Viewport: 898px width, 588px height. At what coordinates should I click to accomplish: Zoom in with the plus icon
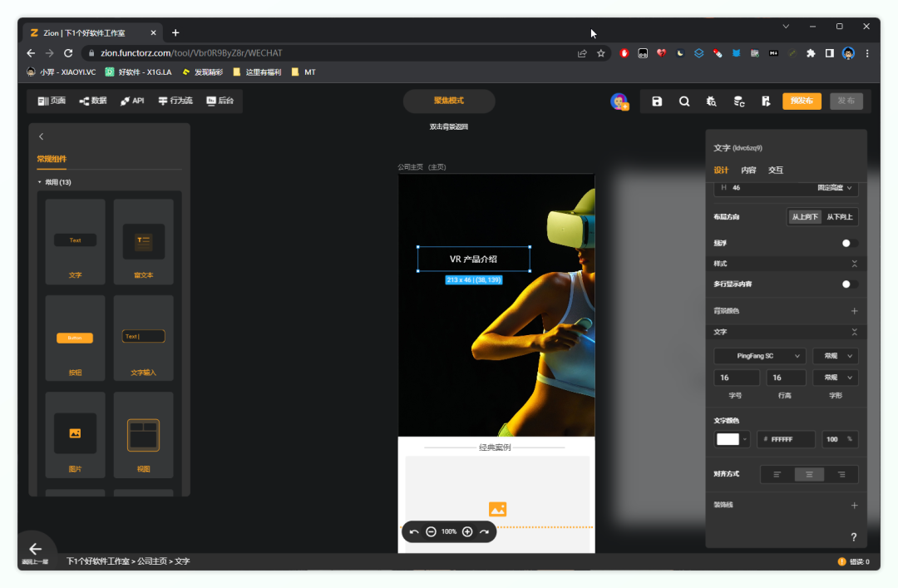tap(467, 531)
